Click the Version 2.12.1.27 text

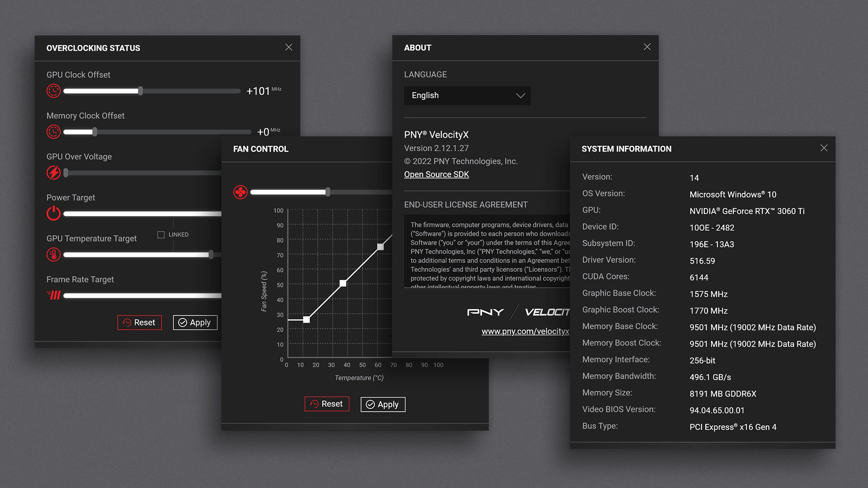point(436,148)
